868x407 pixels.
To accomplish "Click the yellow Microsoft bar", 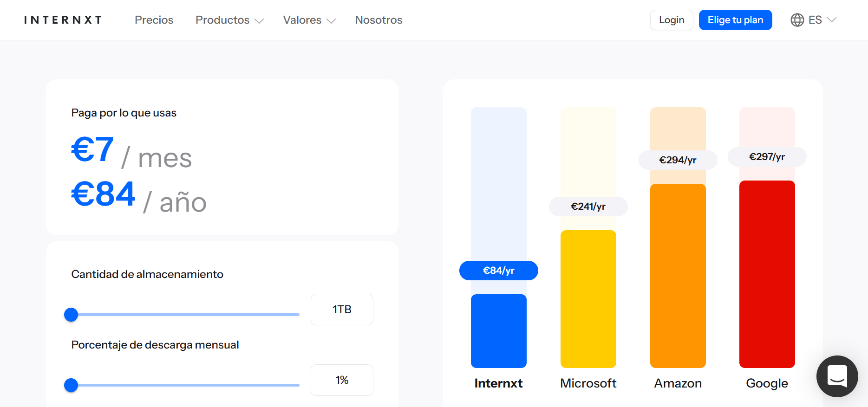I will [588, 299].
